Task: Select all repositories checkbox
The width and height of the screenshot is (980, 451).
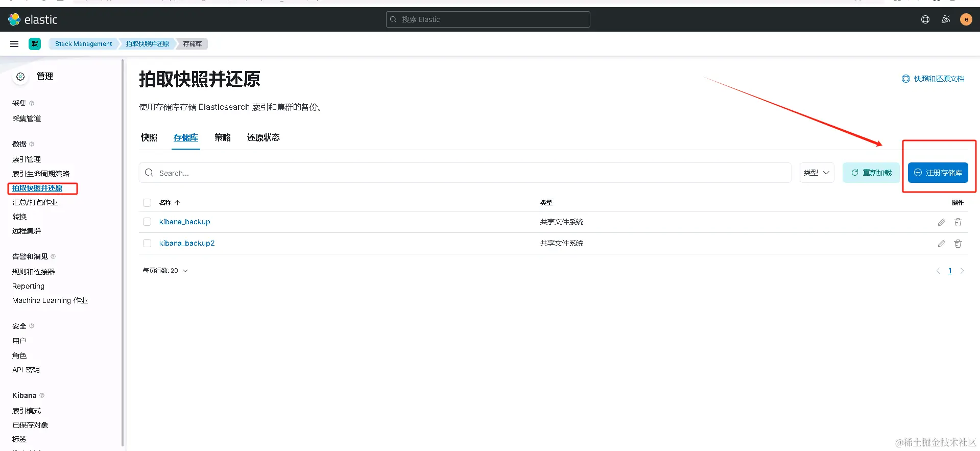Action: (147, 203)
